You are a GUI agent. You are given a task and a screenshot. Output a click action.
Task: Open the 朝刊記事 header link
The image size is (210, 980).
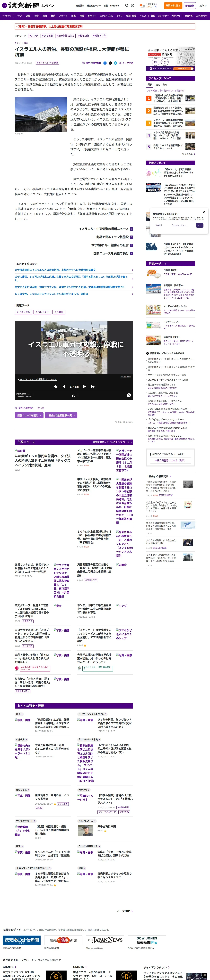coord(80,6)
